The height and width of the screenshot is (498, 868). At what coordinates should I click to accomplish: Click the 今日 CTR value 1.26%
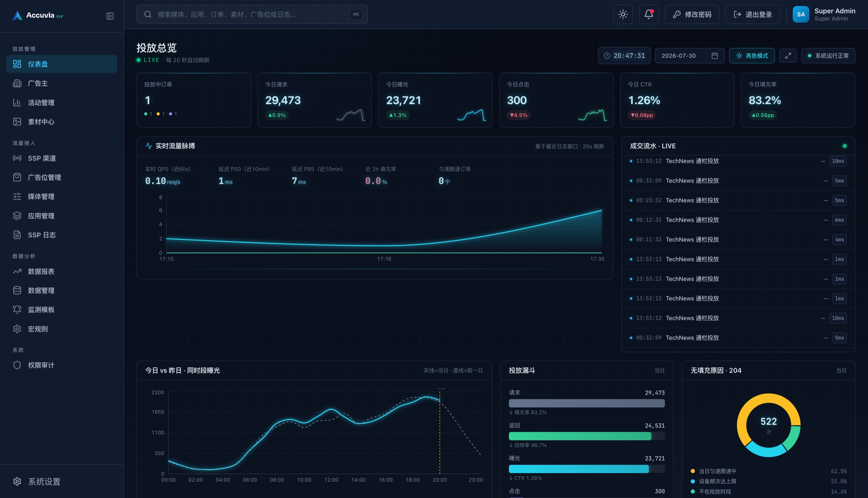tap(644, 100)
